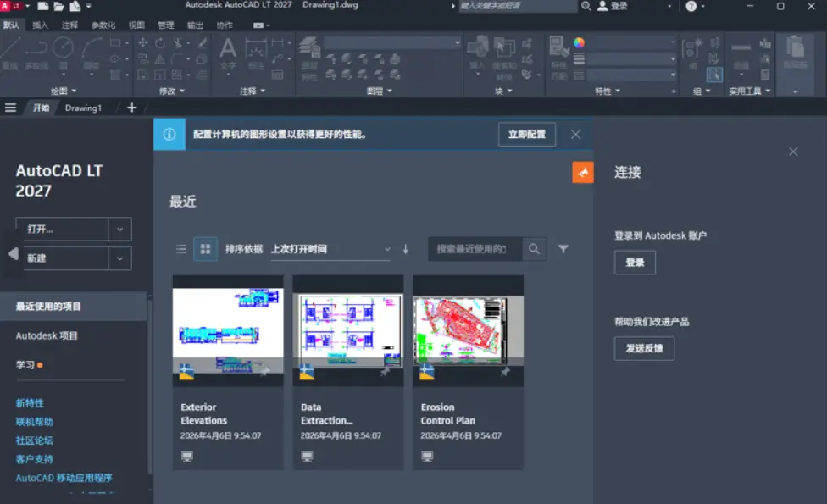Viewport: 827px width, 504px height.
Task: Toggle the sort direction arrow
Action: click(406, 249)
